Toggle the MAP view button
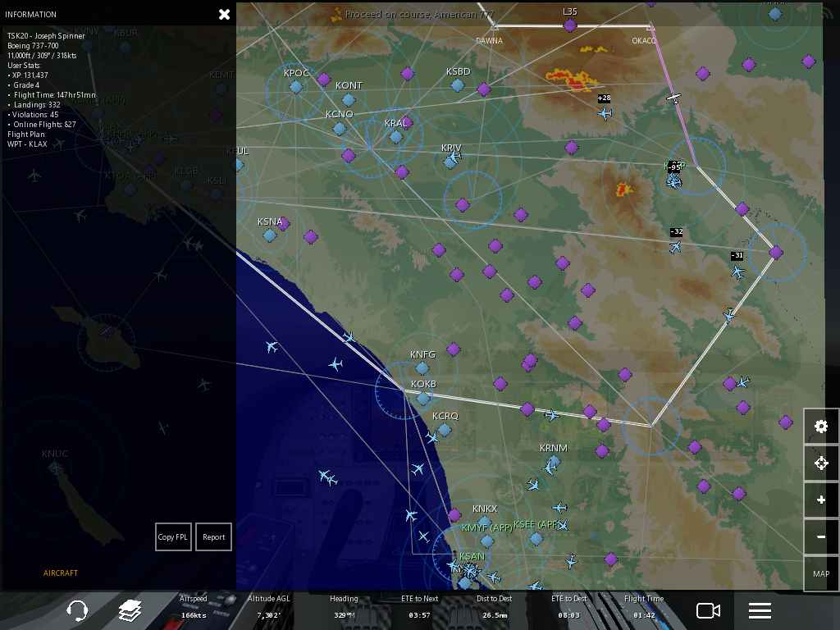840x630 pixels. click(820, 573)
